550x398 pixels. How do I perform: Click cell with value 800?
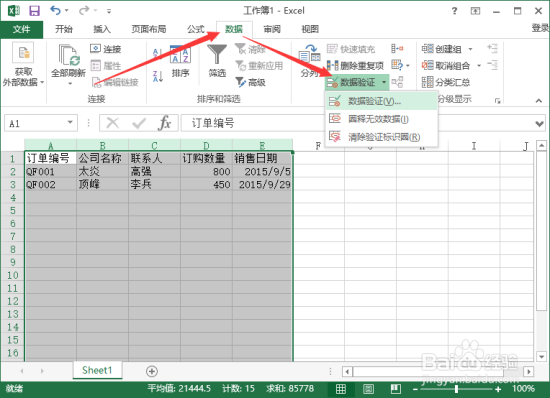pos(206,171)
